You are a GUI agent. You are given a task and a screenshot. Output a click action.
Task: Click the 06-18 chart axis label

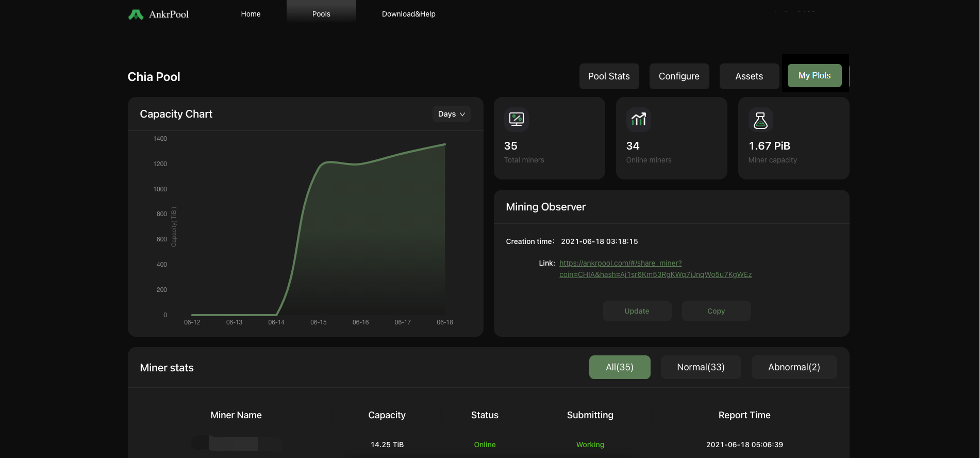point(445,322)
